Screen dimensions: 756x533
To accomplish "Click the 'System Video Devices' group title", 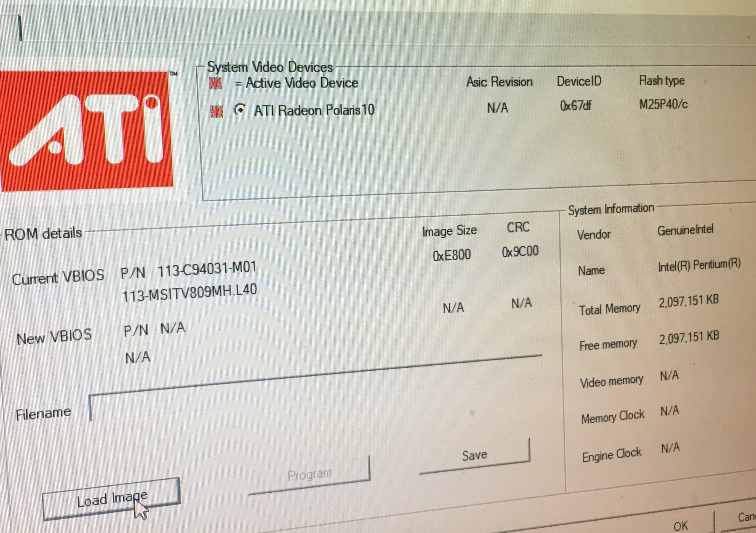I will [270, 68].
